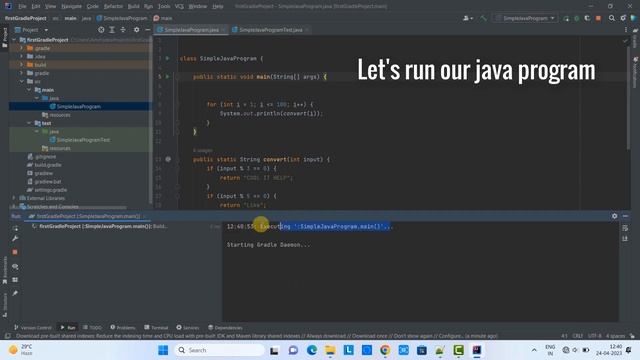Click the run gutter arrow beside main method
This screenshot has width=640, height=360.
[167, 76]
